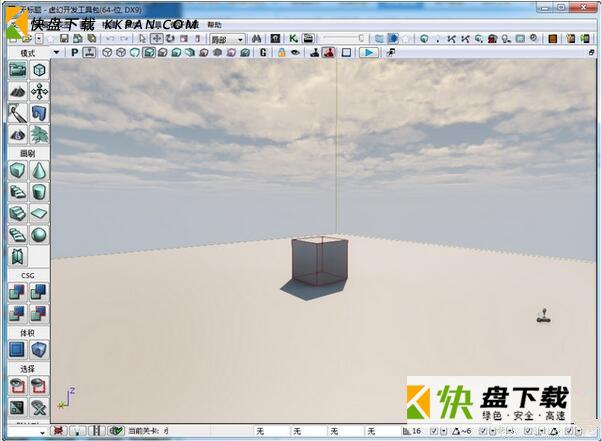Click the build all lighting bulb icon
This screenshot has height=441, width=601.
pos(507,39)
